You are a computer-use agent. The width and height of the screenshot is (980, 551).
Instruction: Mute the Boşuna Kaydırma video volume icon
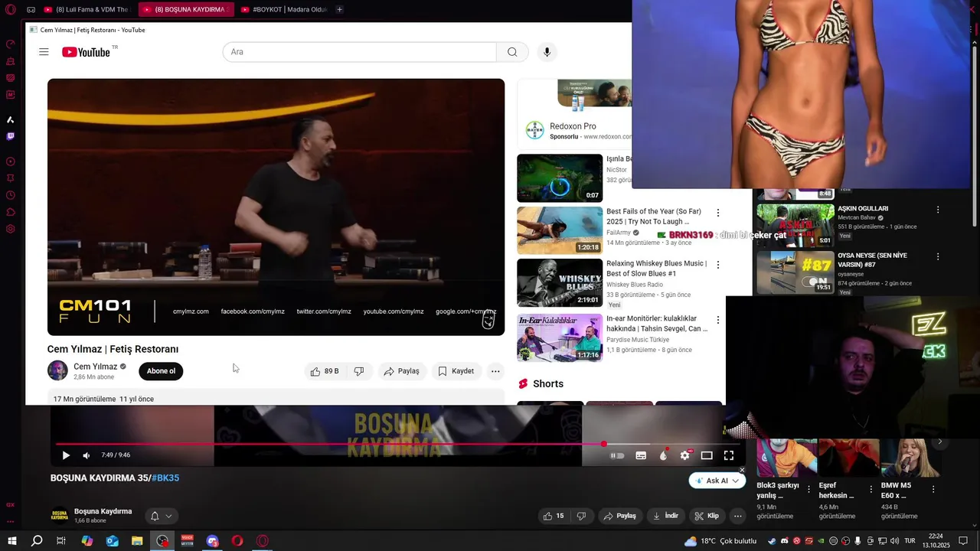[86, 455]
